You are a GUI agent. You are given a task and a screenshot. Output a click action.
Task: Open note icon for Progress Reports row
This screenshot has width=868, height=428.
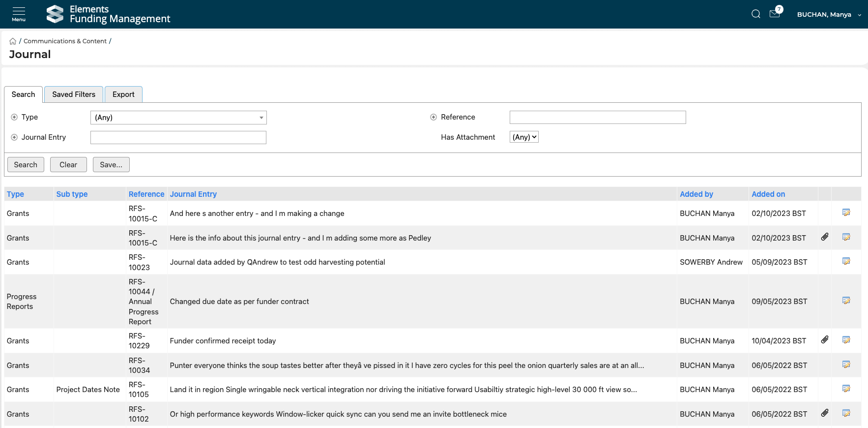tap(846, 301)
